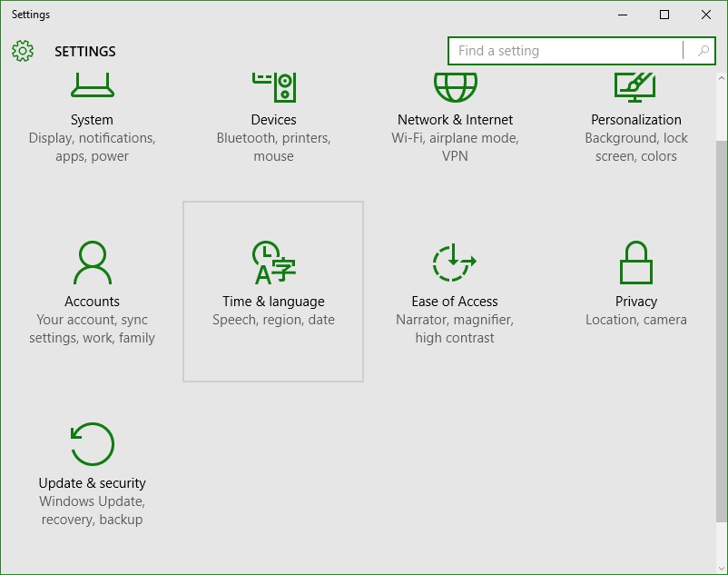Click 'Windows Update, recovery, backup' description
The image size is (728, 575).
pos(92,511)
